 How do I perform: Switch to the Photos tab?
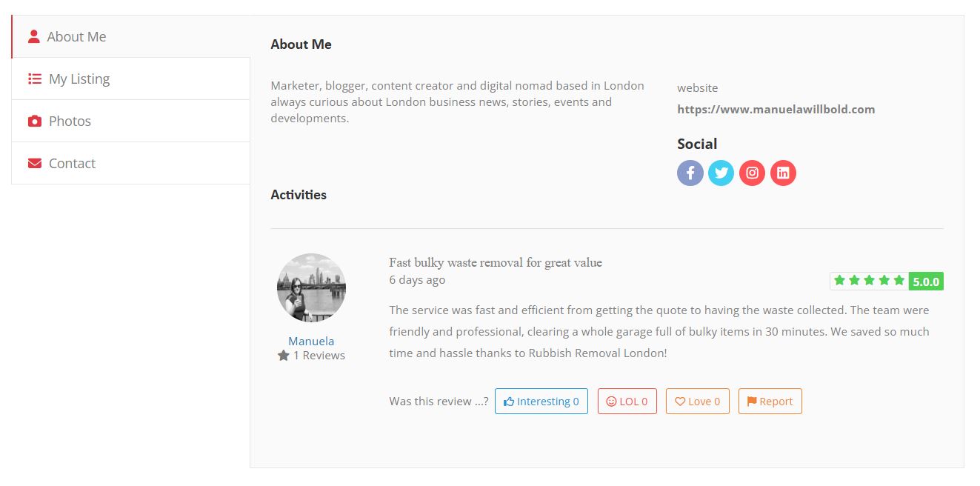(130, 121)
